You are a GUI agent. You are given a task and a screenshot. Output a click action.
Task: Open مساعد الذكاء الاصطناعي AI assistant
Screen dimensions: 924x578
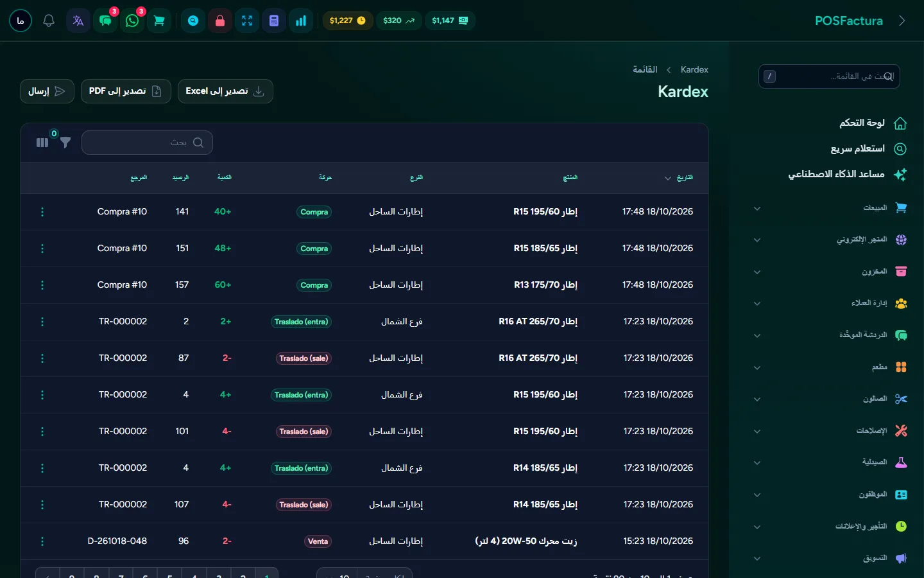[x=847, y=174]
